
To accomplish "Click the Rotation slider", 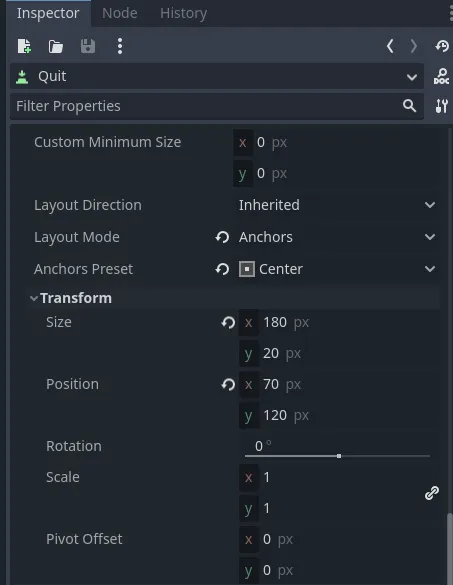I will 337,456.
